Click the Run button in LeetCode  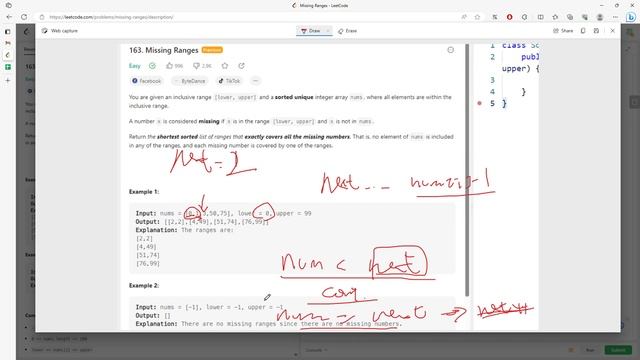pyautogui.click(x=590, y=350)
